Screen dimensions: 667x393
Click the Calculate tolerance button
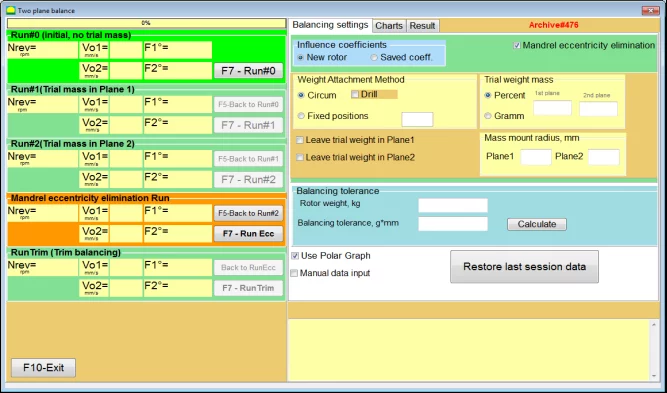pos(537,224)
